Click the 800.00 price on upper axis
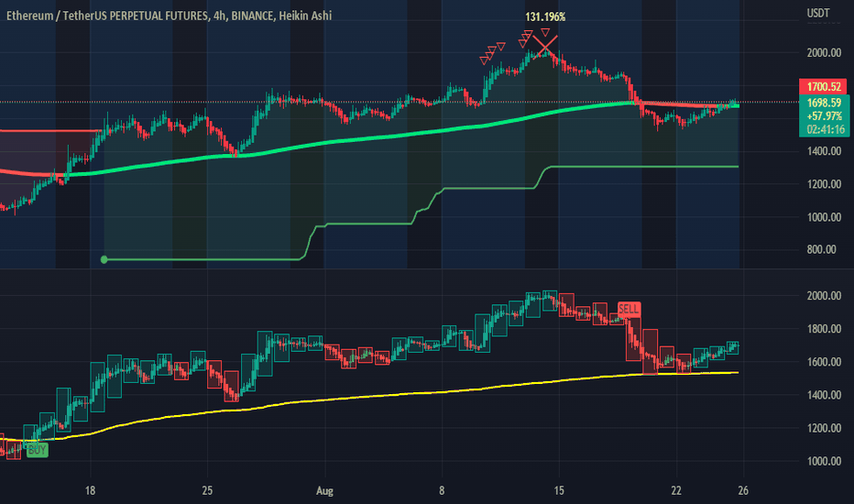This screenshot has width=854, height=504. (x=821, y=249)
